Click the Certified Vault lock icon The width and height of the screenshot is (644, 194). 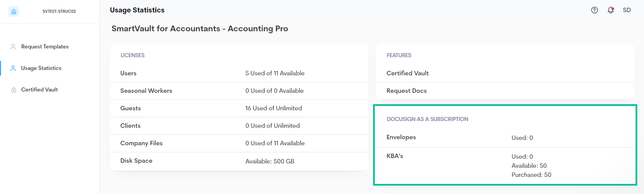click(x=14, y=90)
